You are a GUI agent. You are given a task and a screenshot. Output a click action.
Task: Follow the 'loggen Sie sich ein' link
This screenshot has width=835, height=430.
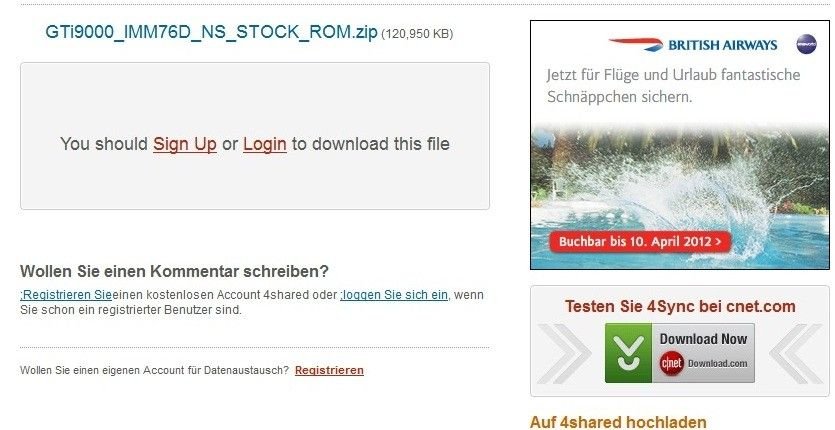tap(394, 295)
